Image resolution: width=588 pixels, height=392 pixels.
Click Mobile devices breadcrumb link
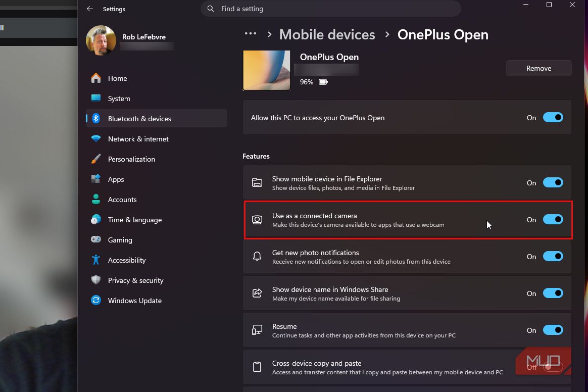click(327, 34)
